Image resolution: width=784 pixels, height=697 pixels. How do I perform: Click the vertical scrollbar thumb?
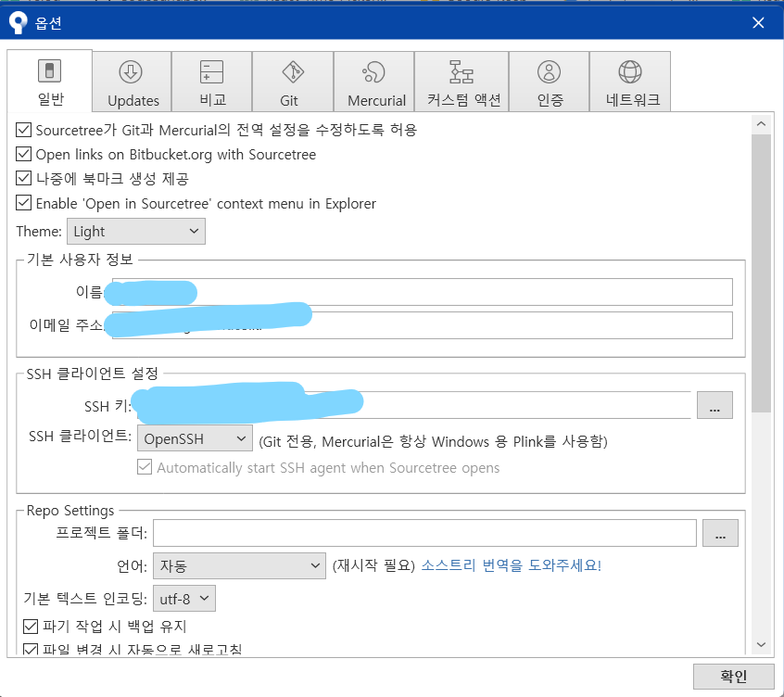(x=761, y=273)
